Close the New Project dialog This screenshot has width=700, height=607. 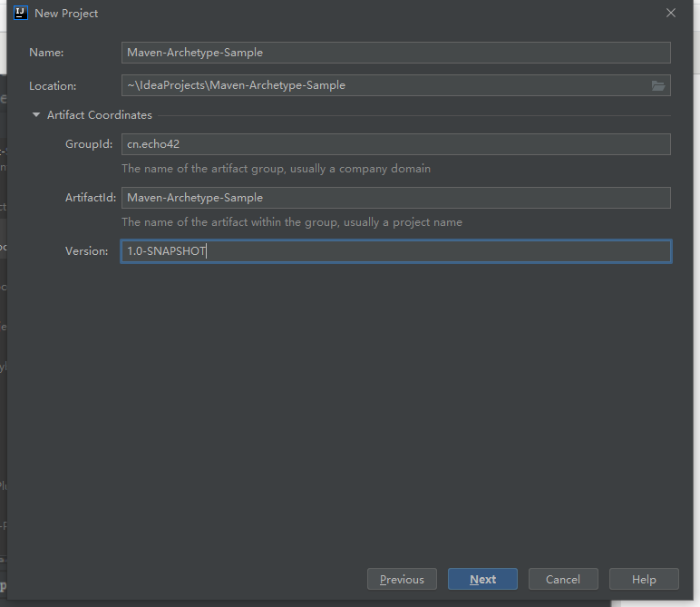pyautogui.click(x=671, y=13)
